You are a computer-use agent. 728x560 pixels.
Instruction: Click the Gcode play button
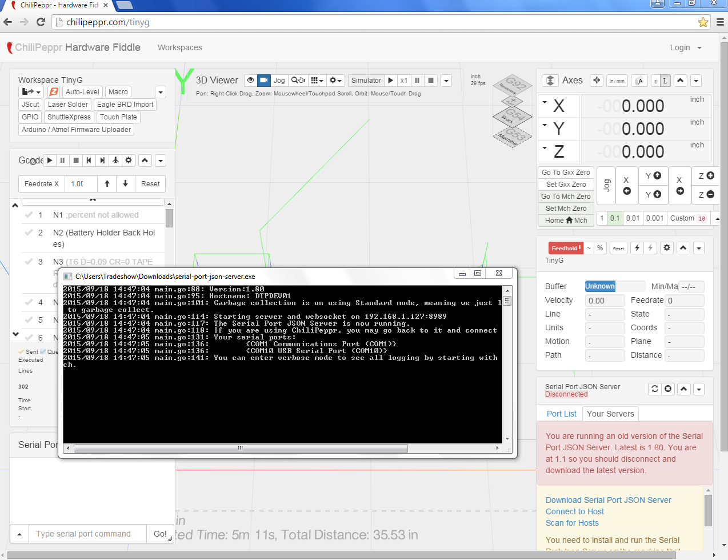coord(50,161)
